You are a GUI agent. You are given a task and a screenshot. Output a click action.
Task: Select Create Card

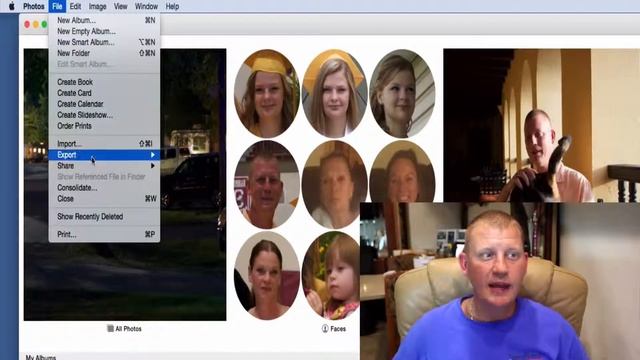click(x=104, y=93)
